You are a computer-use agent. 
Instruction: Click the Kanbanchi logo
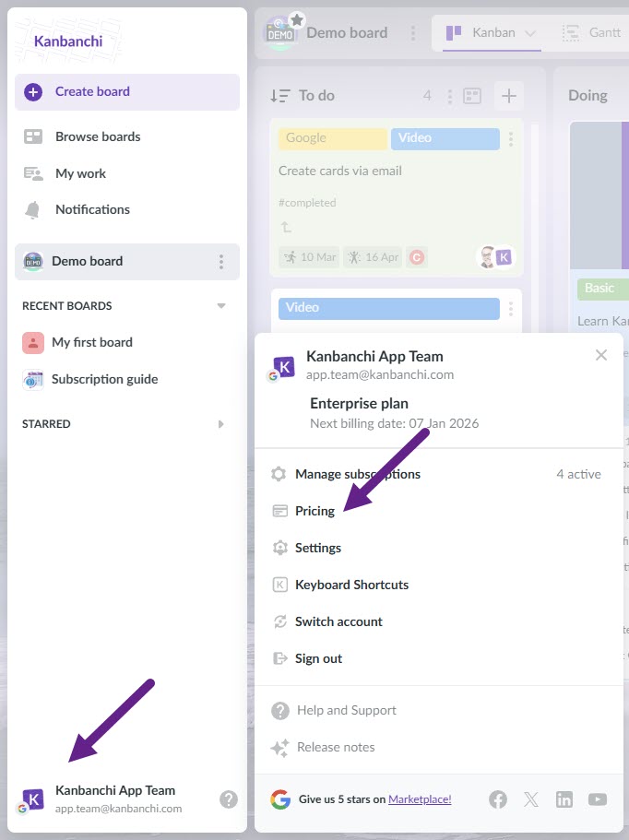tap(68, 41)
